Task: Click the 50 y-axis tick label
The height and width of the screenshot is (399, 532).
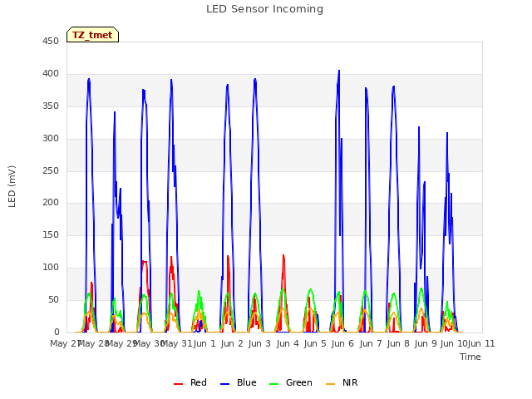Action: pyautogui.click(x=53, y=300)
